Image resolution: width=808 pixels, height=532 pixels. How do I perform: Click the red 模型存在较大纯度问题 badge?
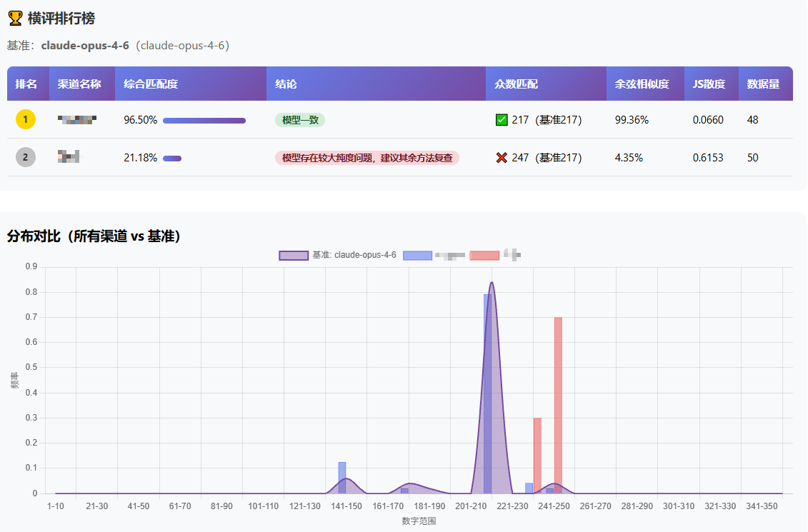pos(367,158)
